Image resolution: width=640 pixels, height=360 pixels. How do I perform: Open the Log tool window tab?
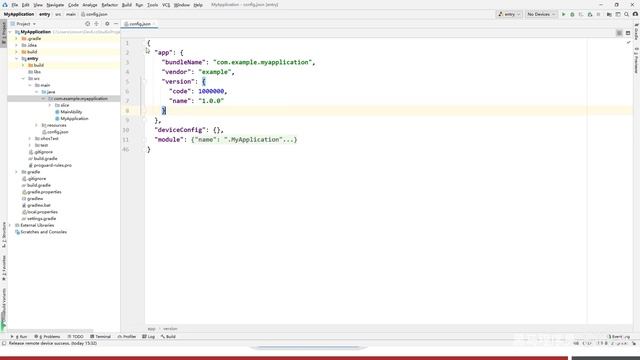pyautogui.click(x=149, y=337)
